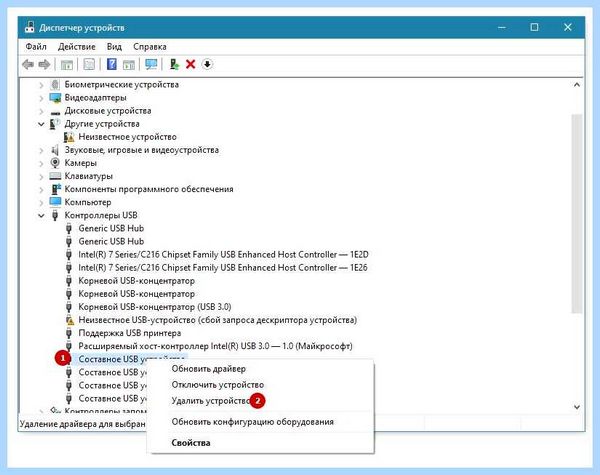Screen dimensions: 600x475
Task: Select Неизвестное USB-устройство (сбой запроса дескриптора)
Action: (x=217, y=320)
